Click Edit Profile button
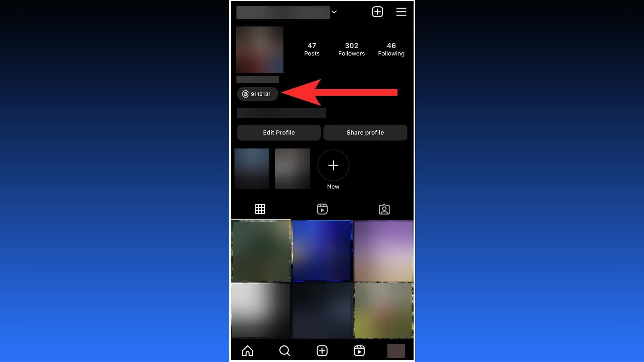 tap(279, 133)
